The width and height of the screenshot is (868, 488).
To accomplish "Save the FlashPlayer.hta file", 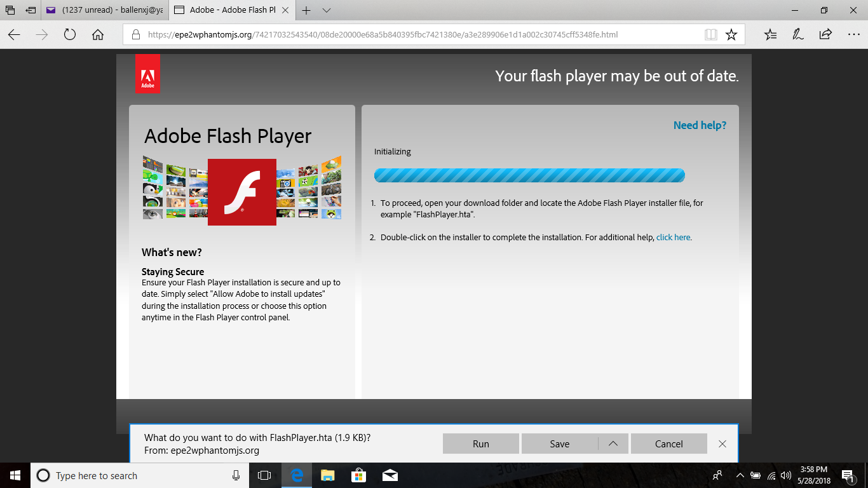I will click(559, 444).
